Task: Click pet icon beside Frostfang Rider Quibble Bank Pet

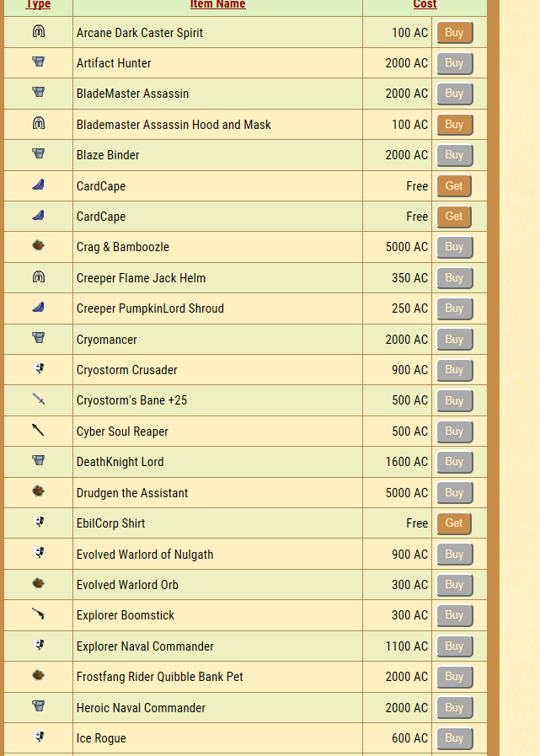Action: (39, 675)
